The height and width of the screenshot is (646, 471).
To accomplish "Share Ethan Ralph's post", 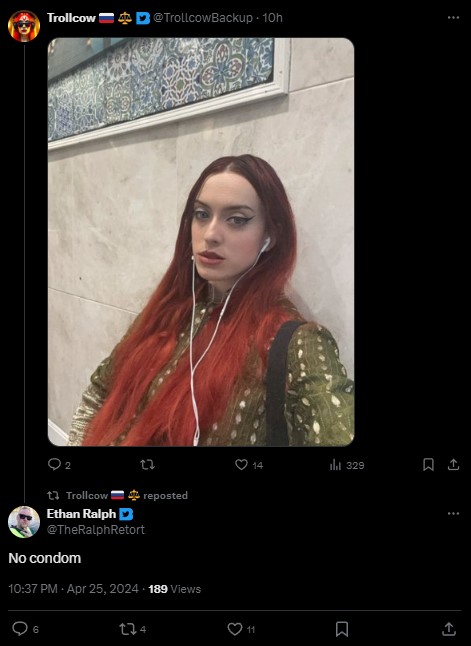I will 448,629.
